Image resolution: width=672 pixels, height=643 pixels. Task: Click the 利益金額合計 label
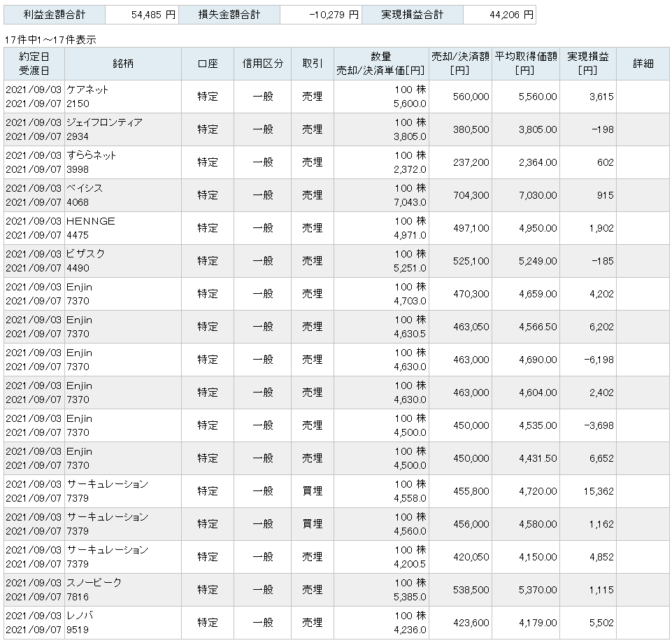(55, 15)
